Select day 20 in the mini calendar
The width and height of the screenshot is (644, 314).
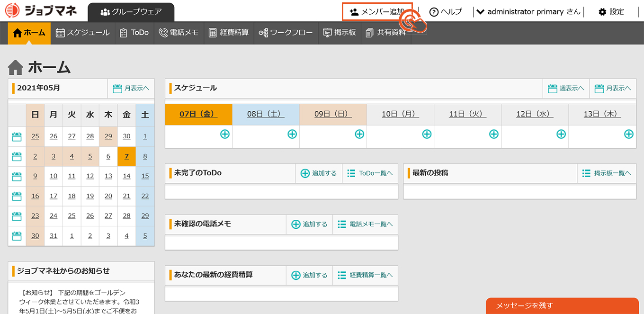tap(108, 197)
